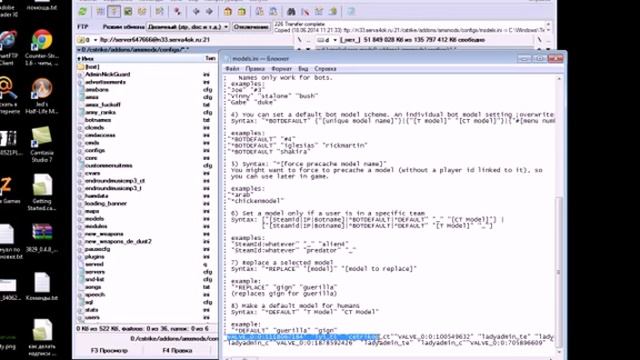Click the red invert selection toolbar icon
This screenshot has width=640, height=360.
(177, 11)
